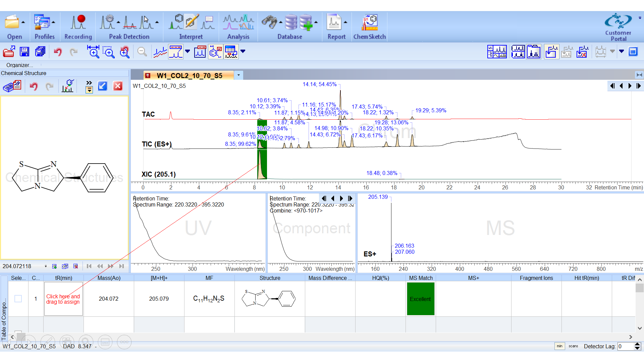The height and width of the screenshot is (362, 644).
Task: Click red X in Chemical Structure toolbar
Action: click(x=118, y=86)
